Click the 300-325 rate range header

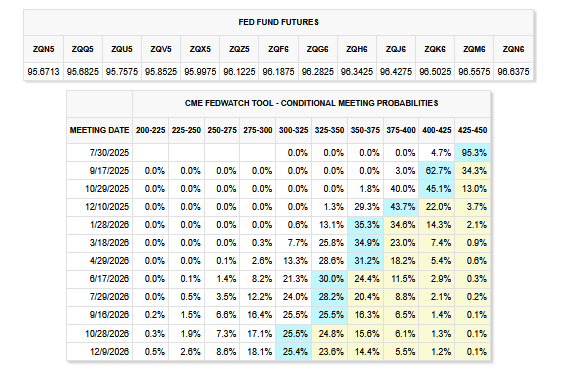[294, 130]
